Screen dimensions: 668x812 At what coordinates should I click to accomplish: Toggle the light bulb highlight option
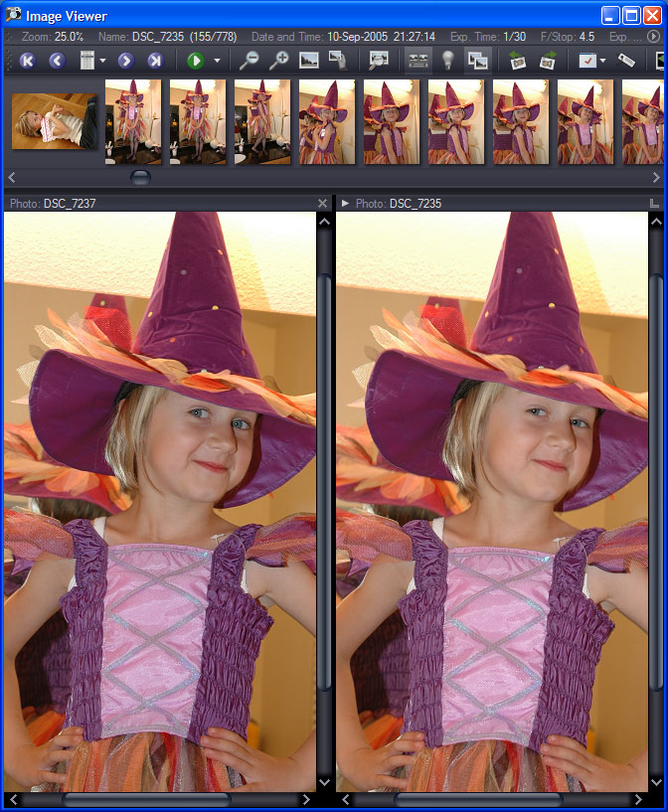click(x=448, y=61)
